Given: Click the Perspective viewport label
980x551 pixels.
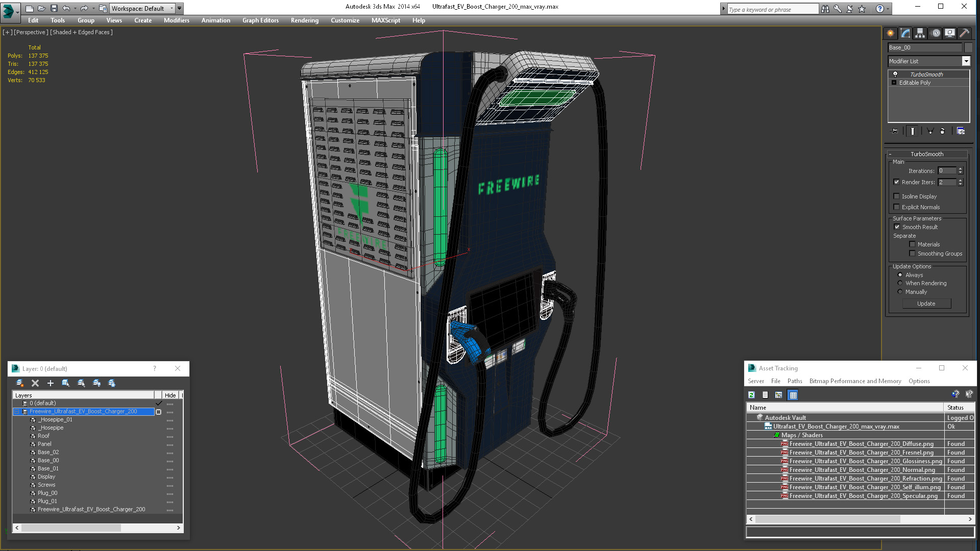Looking at the screenshot, I should [x=31, y=32].
